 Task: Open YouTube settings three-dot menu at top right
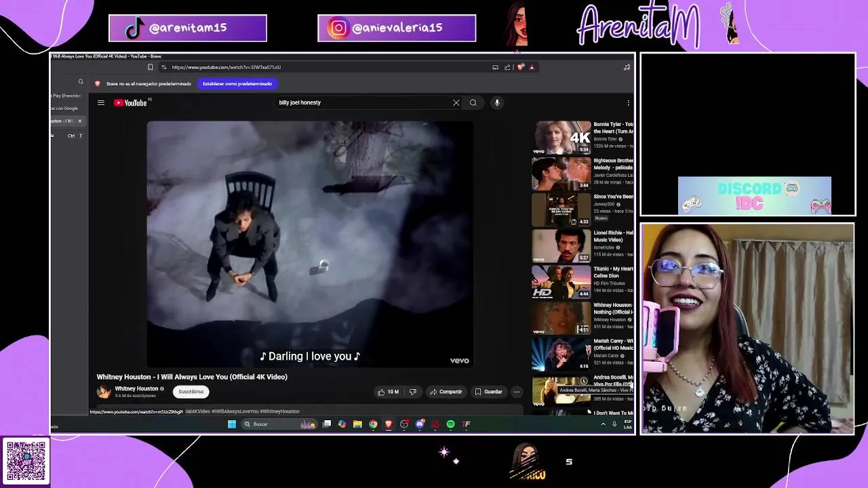click(629, 102)
